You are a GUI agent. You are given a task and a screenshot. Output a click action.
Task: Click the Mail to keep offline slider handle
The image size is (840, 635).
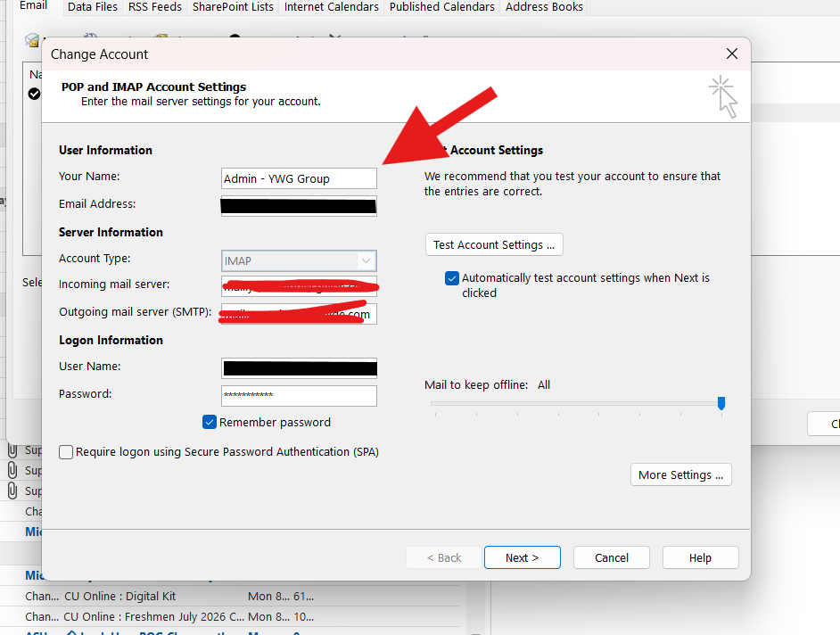721,403
